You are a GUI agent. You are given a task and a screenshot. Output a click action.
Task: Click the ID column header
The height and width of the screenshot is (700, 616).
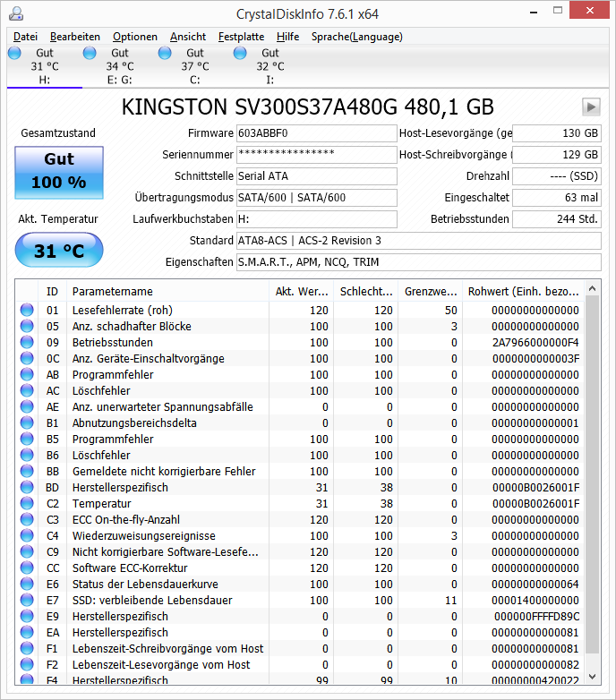tap(52, 292)
